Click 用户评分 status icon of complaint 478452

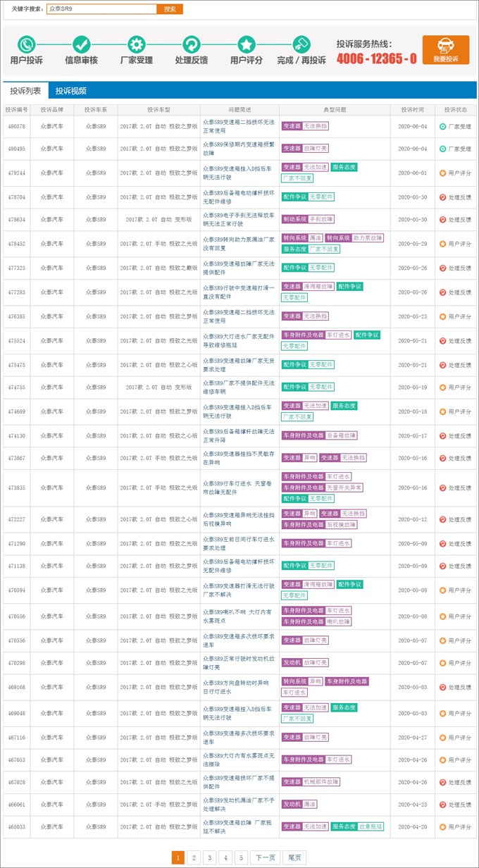pos(442,244)
